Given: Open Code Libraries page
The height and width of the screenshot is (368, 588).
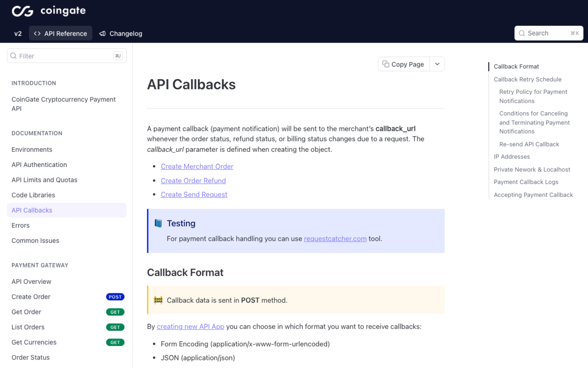Looking at the screenshot, I should point(67,195).
